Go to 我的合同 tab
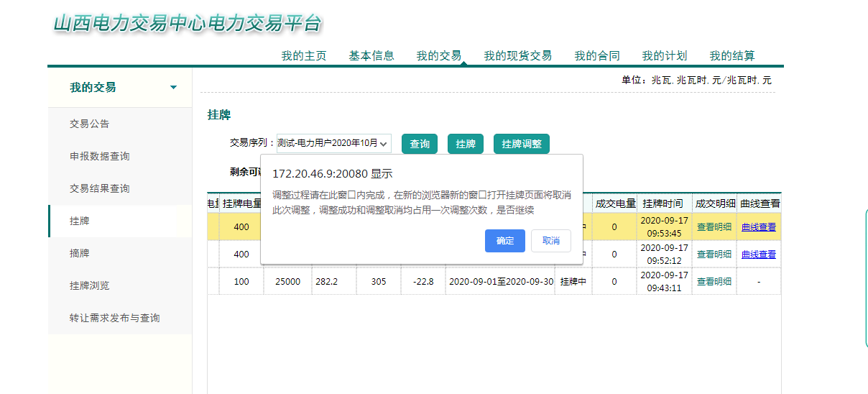 point(596,56)
